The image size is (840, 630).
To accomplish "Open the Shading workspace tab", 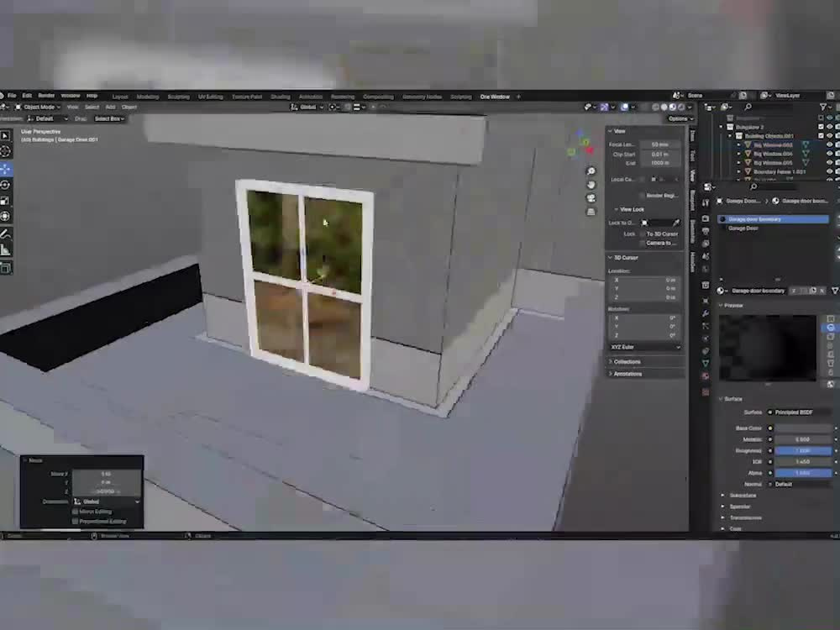I will point(281,96).
